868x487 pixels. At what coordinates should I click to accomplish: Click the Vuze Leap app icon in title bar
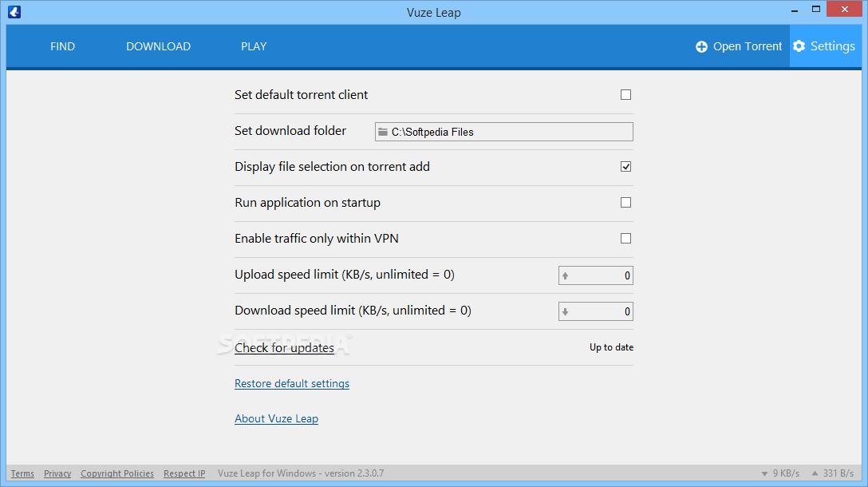tap(14, 12)
